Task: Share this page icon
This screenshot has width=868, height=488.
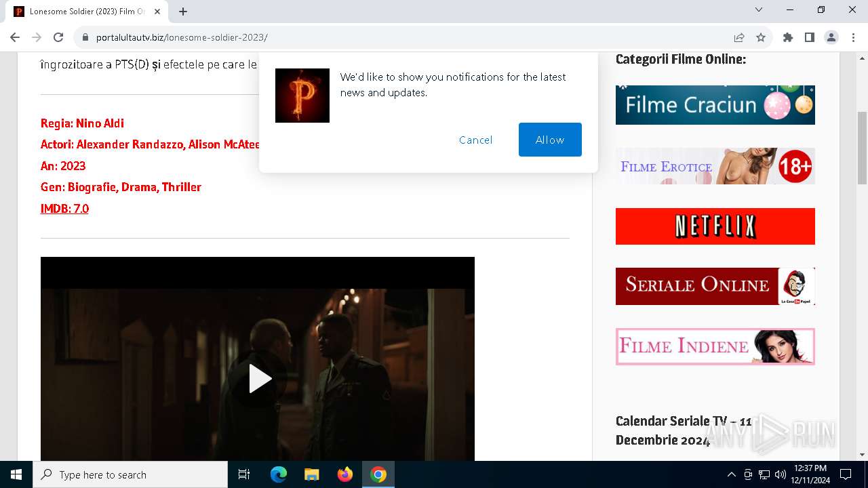Action: 739,38
